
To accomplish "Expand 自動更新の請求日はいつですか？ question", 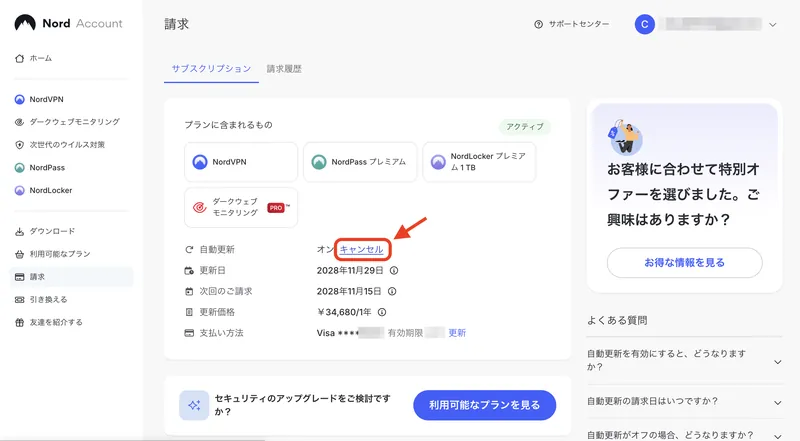I will (x=684, y=402).
